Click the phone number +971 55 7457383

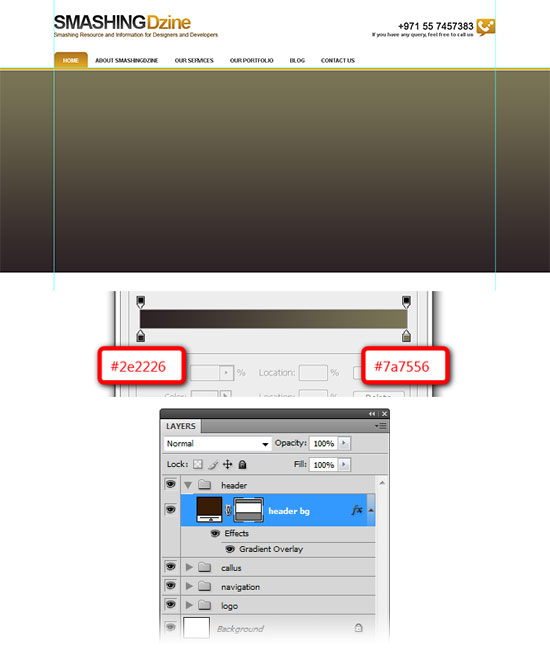pyautogui.click(x=435, y=26)
